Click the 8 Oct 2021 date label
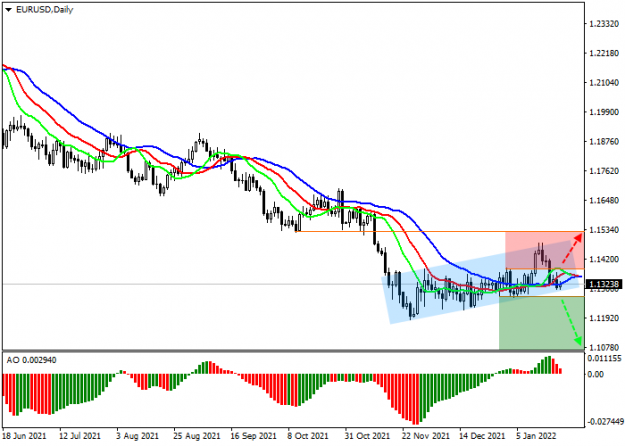 pyautogui.click(x=308, y=436)
